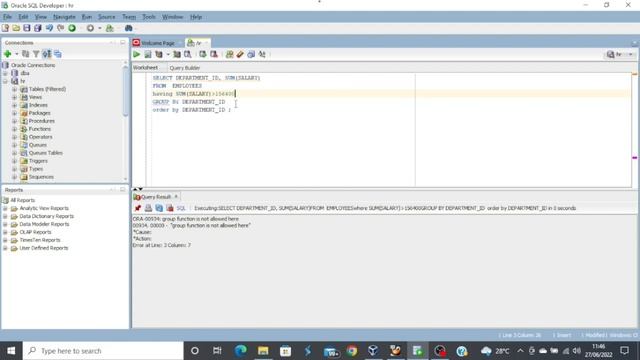Open the Help menu
This screenshot has width=640, height=360.
pos(196,17)
